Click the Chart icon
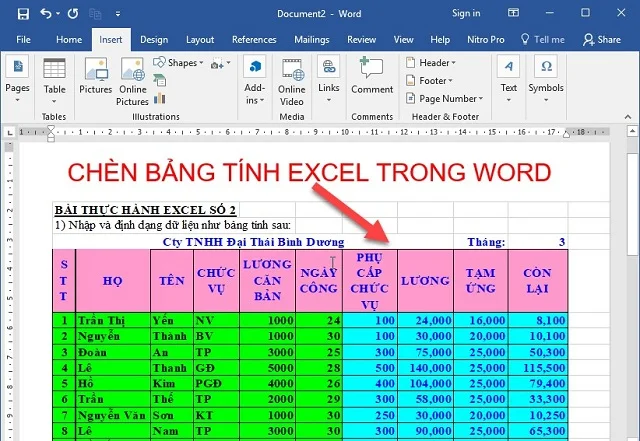 160,98
